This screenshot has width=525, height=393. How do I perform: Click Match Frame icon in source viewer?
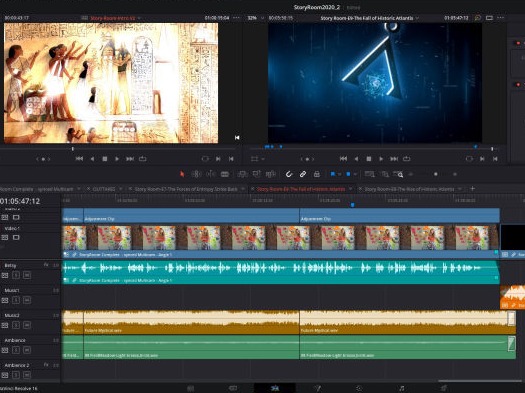click(x=205, y=159)
